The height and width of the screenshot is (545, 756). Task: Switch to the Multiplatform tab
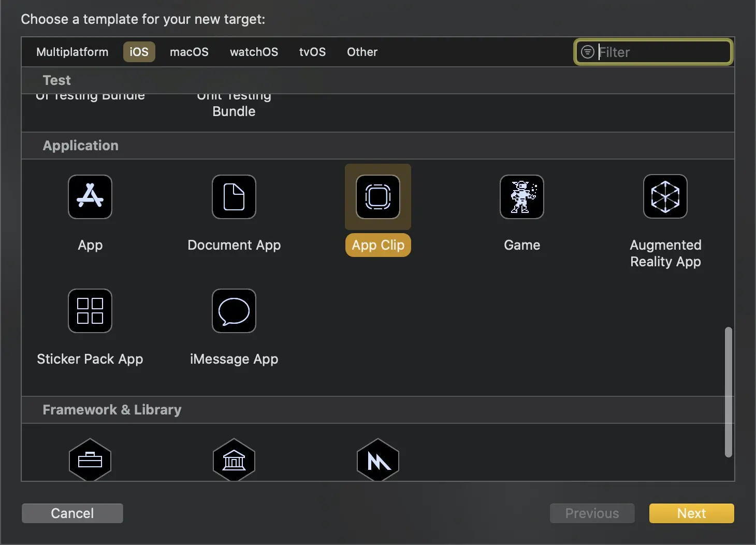coord(72,52)
